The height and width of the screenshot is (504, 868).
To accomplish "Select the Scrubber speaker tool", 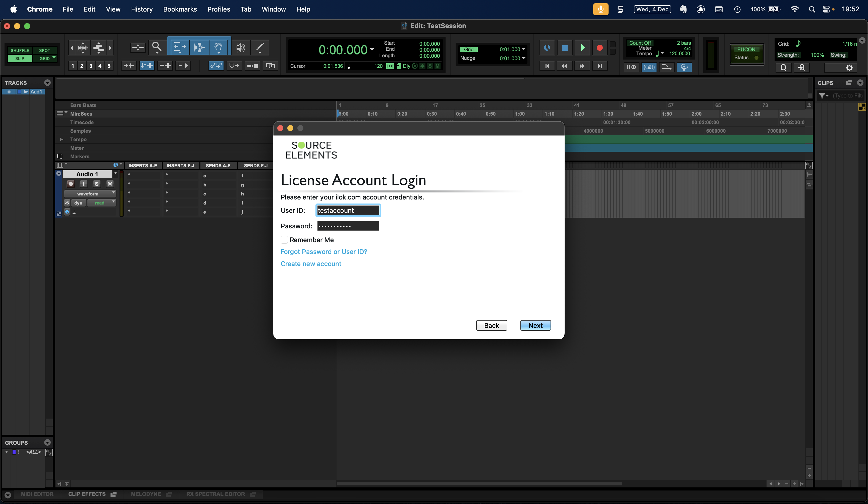I will pos(240,47).
